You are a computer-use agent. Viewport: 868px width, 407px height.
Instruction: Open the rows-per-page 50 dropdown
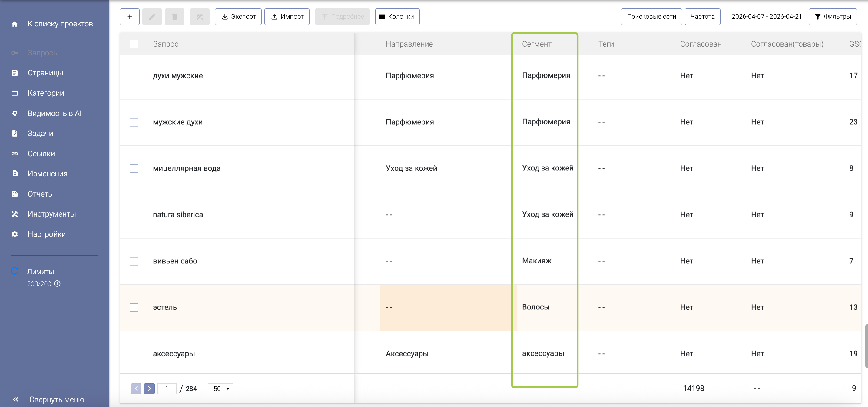(x=220, y=389)
